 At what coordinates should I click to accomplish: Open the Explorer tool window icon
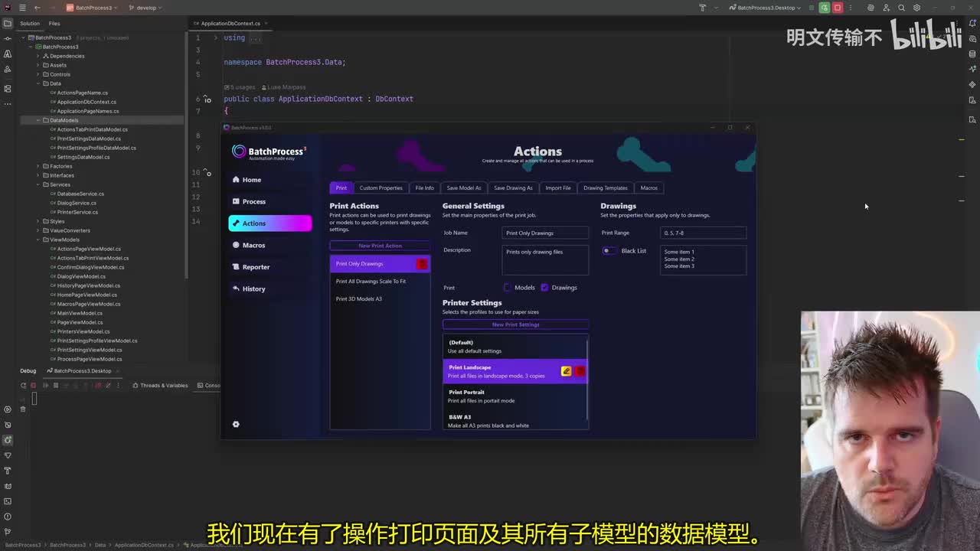8,23
